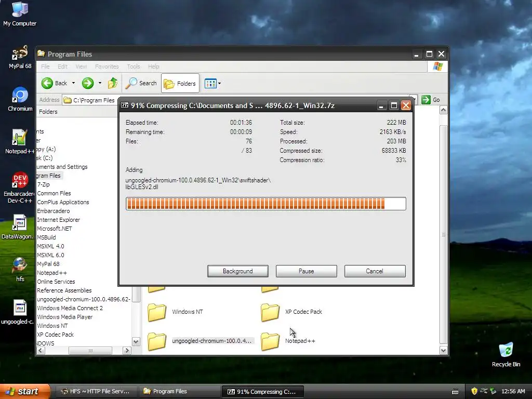Screen dimensions: 532x399
Task: Open ungoogled-c desktop file icon
Action: (x=19, y=312)
